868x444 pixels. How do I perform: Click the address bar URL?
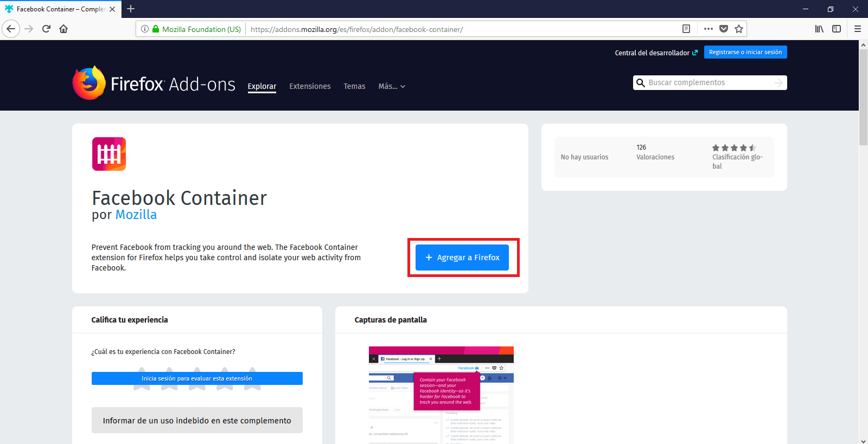[356, 29]
